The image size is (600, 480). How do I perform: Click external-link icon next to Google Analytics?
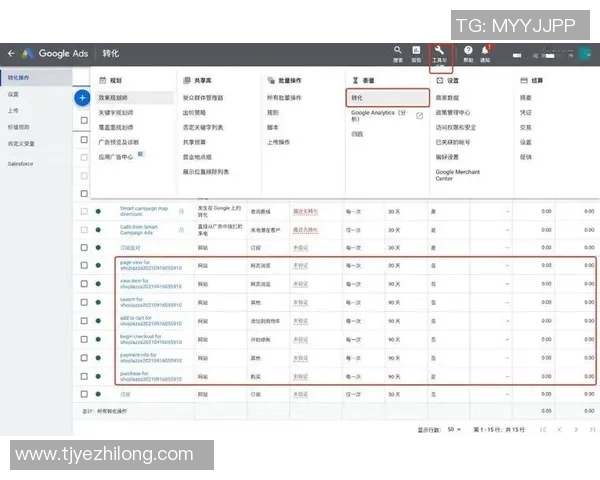[419, 116]
